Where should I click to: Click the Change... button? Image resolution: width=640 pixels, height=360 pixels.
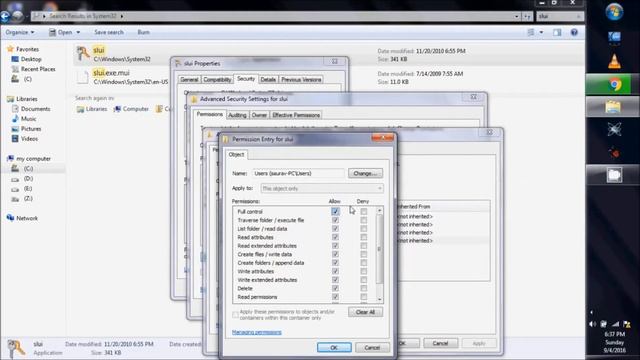[x=365, y=173]
